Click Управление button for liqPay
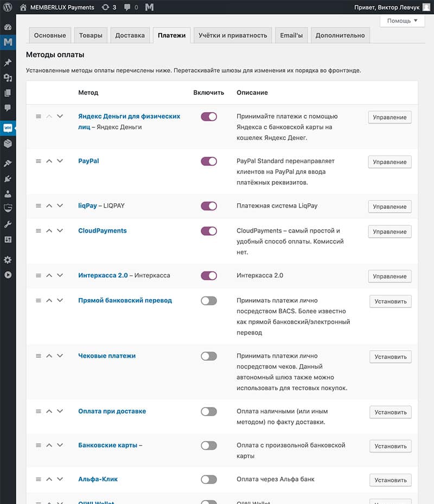The width and height of the screenshot is (434, 504). point(390,206)
